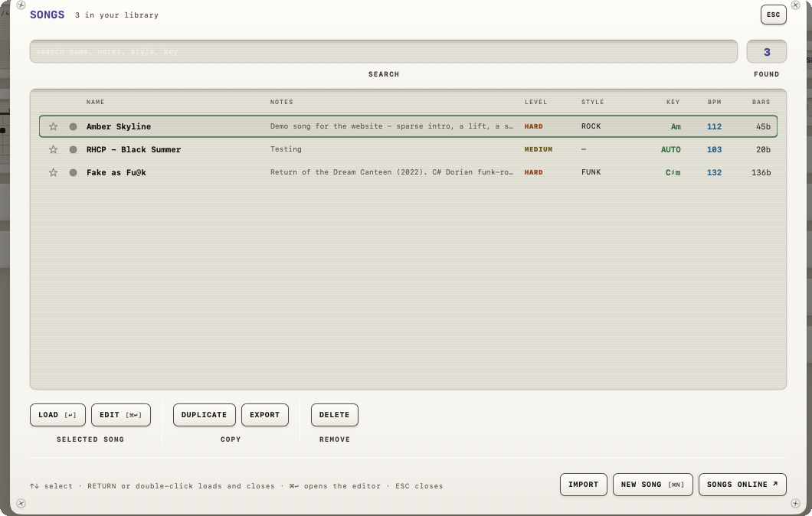Screen dimensions: 812x516
Task: Click the STYLE column header
Action: [x=592, y=102]
